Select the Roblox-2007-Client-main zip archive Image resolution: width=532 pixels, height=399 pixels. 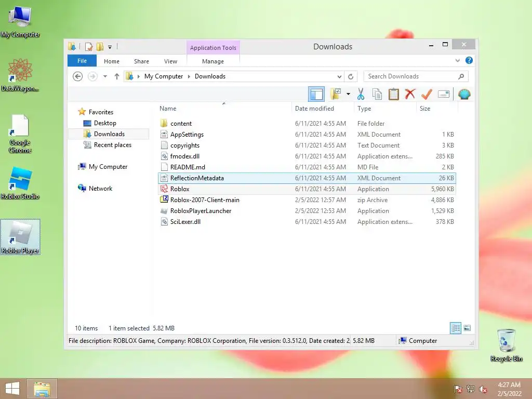307,200
